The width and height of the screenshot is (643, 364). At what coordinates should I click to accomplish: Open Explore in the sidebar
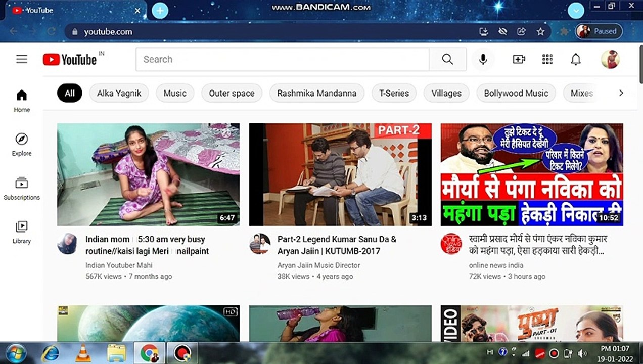point(22,145)
